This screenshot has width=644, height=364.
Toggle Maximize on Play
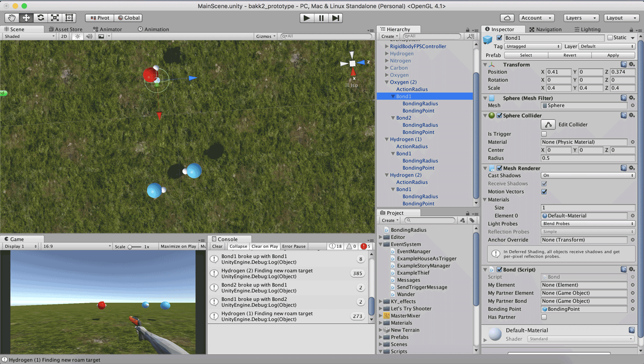click(x=178, y=246)
